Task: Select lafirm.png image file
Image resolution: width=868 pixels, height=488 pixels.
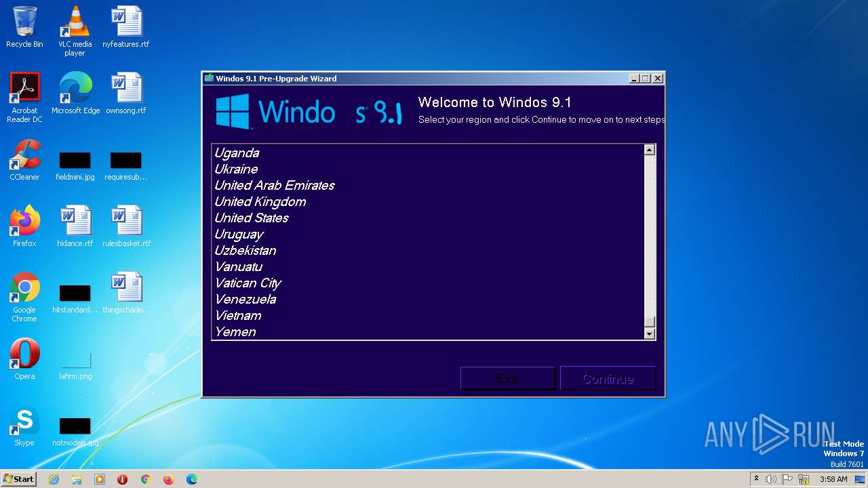Action: 75,366
